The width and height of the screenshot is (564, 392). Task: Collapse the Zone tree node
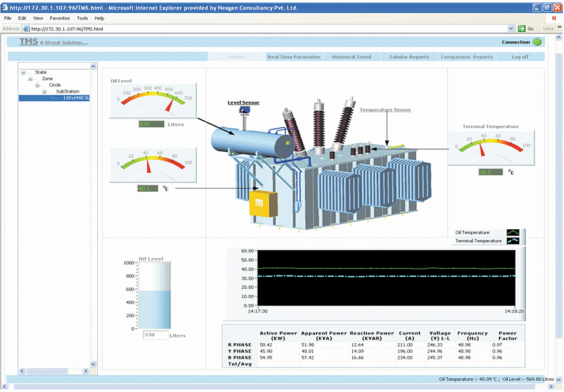(x=30, y=79)
